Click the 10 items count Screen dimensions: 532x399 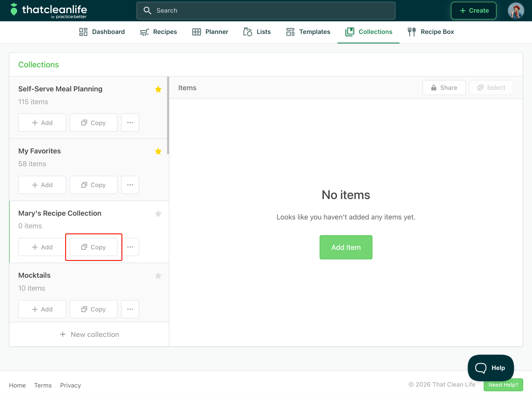(x=32, y=288)
